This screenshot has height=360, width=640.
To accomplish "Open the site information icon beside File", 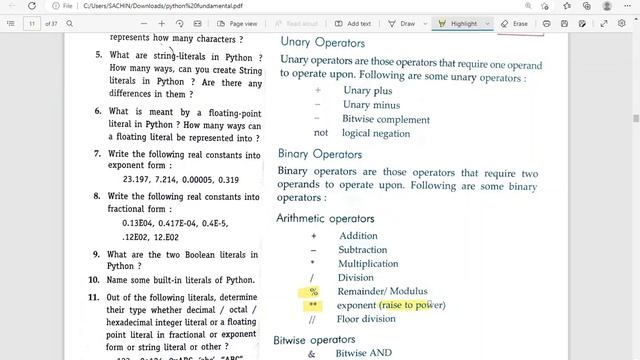I will click(56, 6).
